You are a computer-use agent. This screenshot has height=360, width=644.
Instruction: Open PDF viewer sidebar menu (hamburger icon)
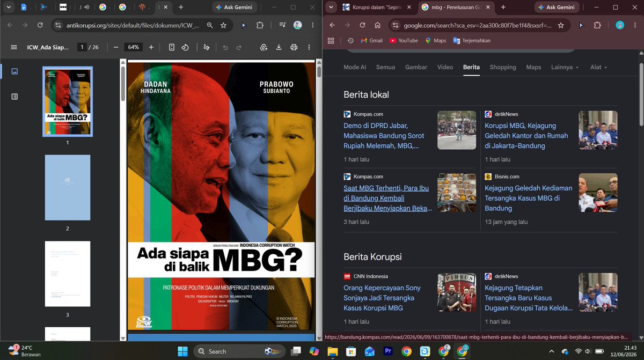pos(13,47)
